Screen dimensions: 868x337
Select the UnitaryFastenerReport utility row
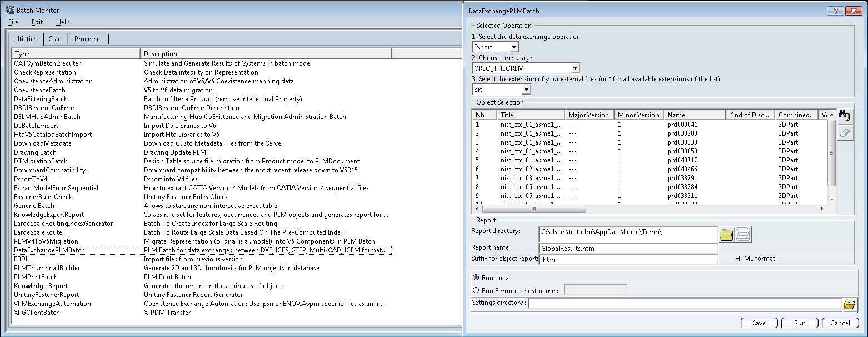point(202,295)
